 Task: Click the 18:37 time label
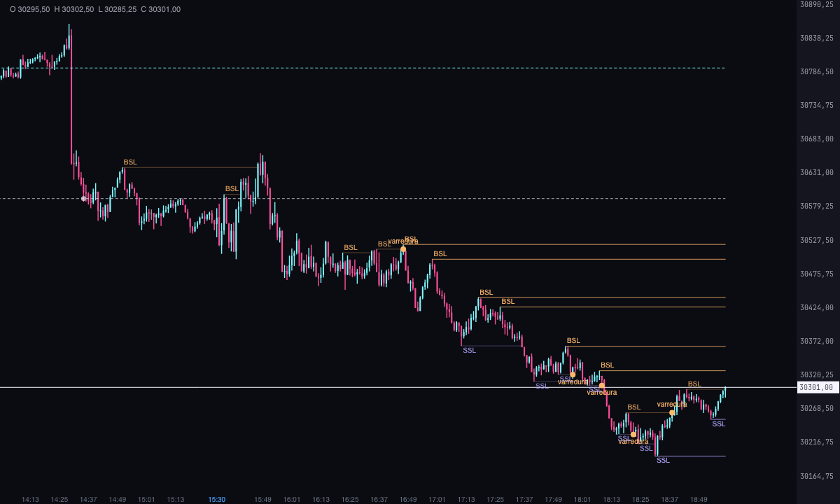[x=670, y=500]
